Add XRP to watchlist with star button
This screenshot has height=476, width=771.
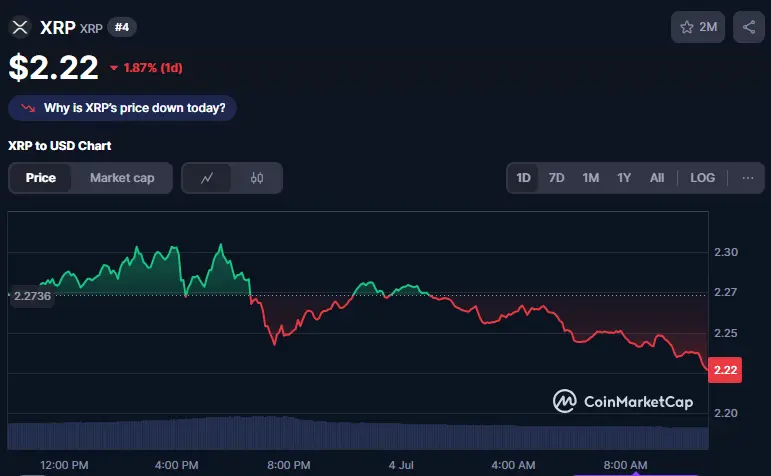(x=698, y=27)
